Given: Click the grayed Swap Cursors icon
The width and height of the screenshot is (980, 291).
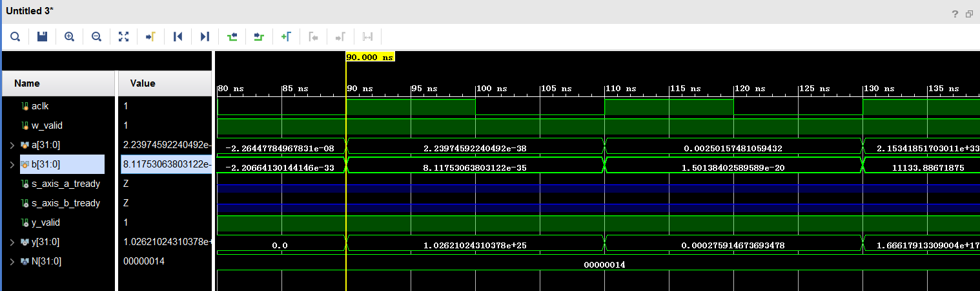Looking at the screenshot, I should coord(367,37).
